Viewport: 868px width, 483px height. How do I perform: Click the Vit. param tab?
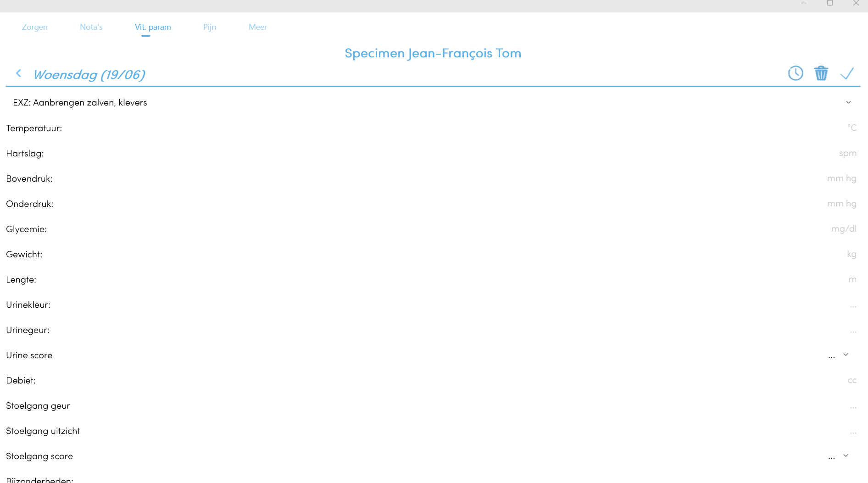click(x=153, y=27)
